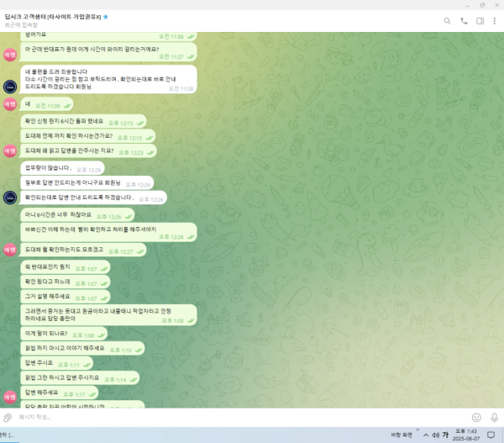Click the '오전 11:38' timestamp on the support reply

(181, 89)
